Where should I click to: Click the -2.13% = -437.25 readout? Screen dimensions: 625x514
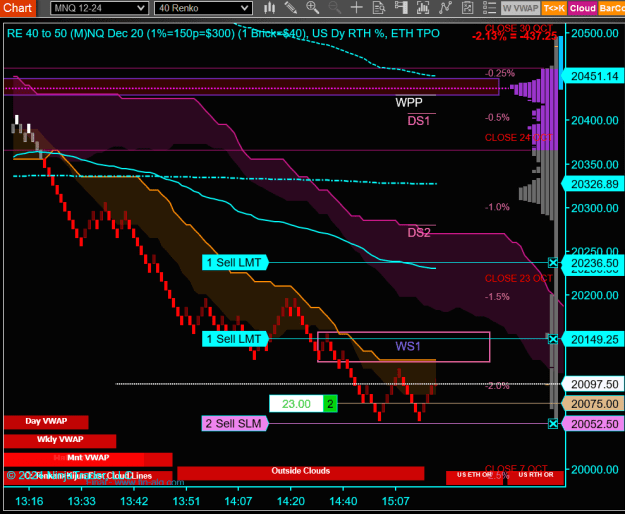tap(514, 36)
